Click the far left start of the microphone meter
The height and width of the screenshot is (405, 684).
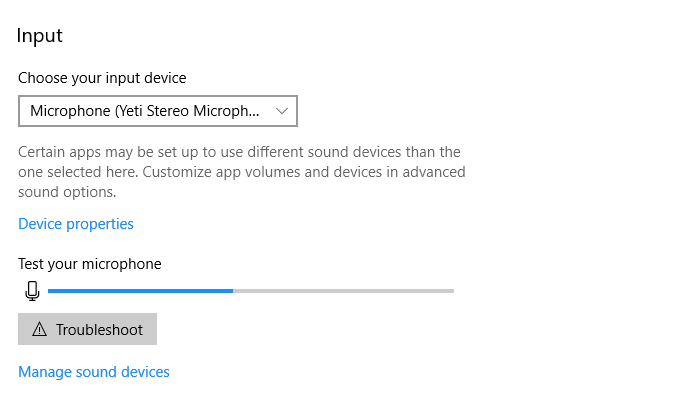tap(51, 291)
